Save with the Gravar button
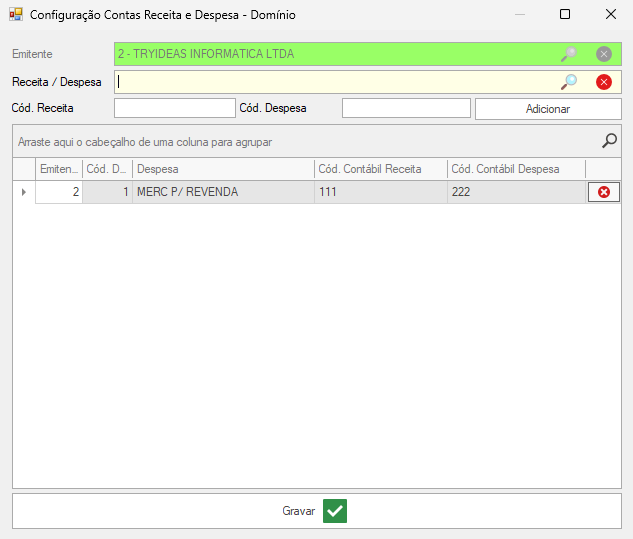Image resolution: width=633 pixels, height=539 pixels. pos(316,511)
